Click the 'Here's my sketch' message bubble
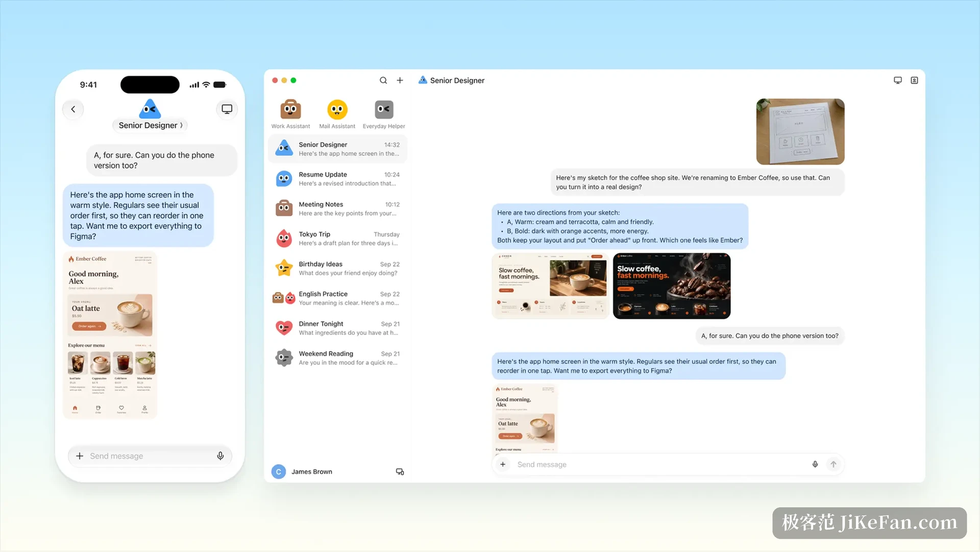The image size is (980, 552). click(x=697, y=182)
